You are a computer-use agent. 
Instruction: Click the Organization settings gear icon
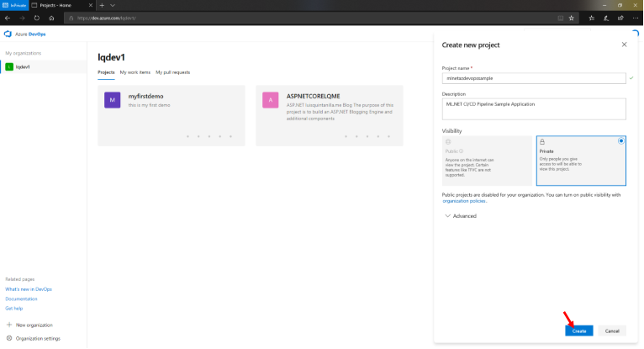[9, 338]
